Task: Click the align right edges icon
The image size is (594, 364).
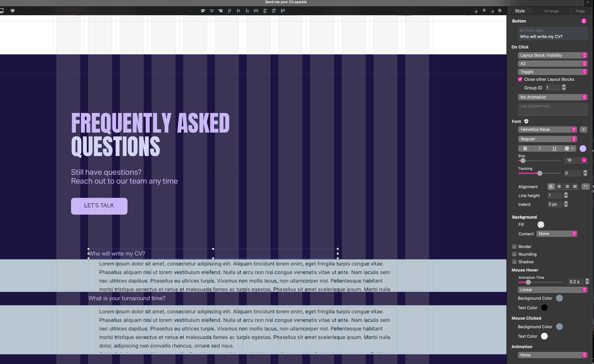Action: (221, 11)
